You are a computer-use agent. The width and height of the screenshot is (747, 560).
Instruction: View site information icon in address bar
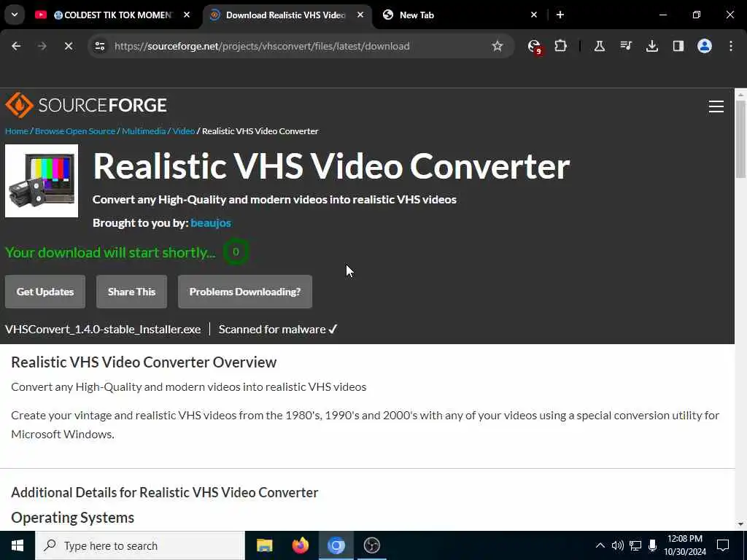tap(99, 46)
